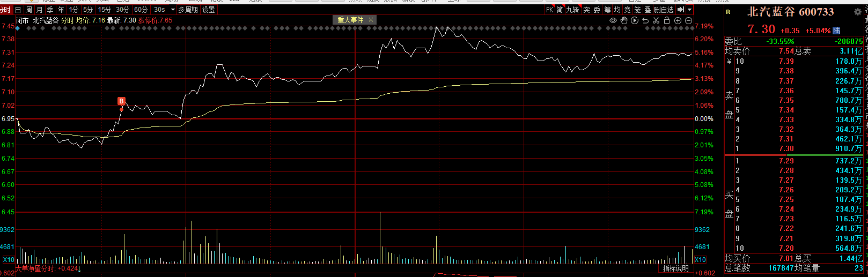Click the 均卖价 value 7.54

coord(786,51)
